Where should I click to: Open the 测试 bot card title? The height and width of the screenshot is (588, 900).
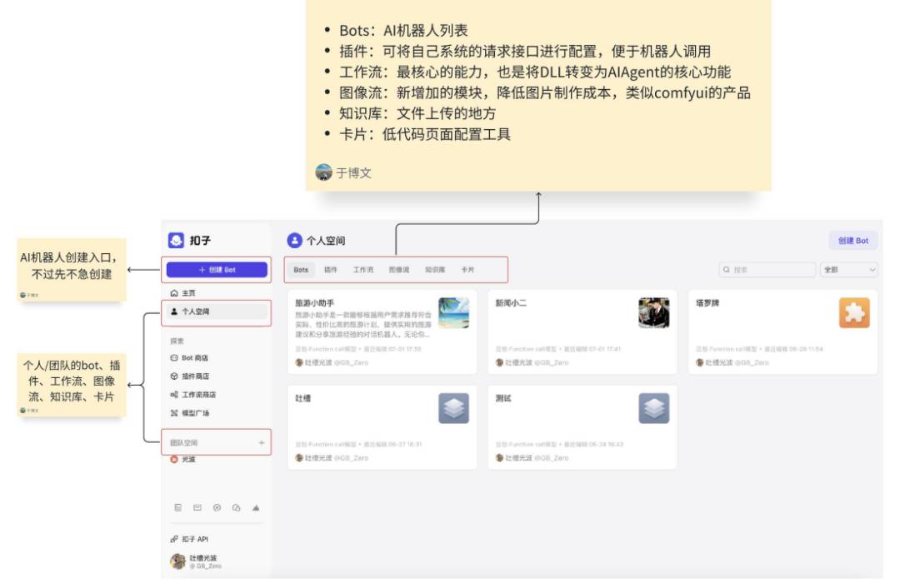pyautogui.click(x=503, y=398)
